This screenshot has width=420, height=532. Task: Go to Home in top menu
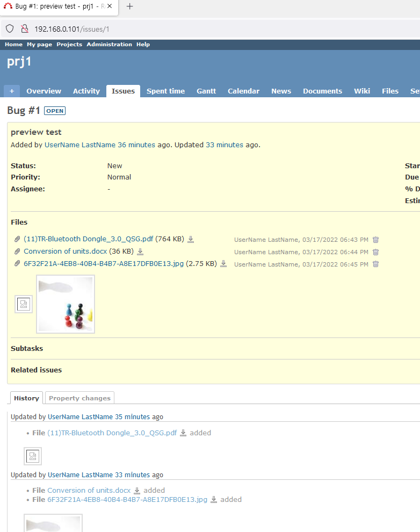(x=13, y=45)
